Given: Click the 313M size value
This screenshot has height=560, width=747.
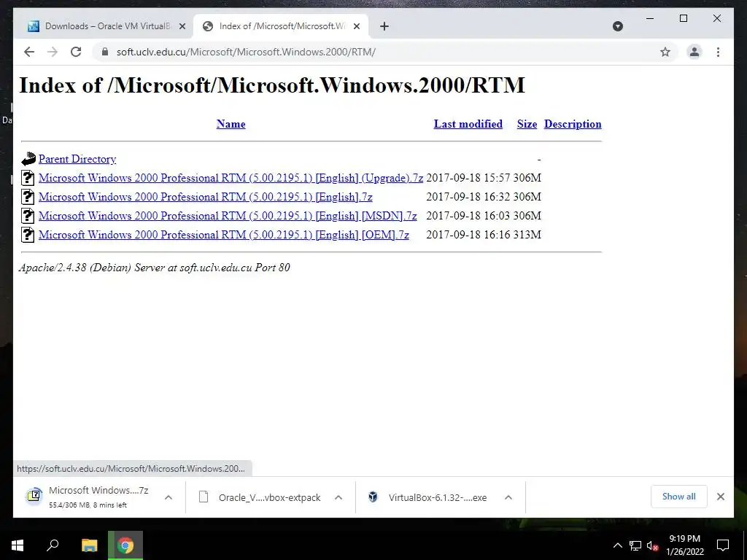Looking at the screenshot, I should tap(527, 235).
